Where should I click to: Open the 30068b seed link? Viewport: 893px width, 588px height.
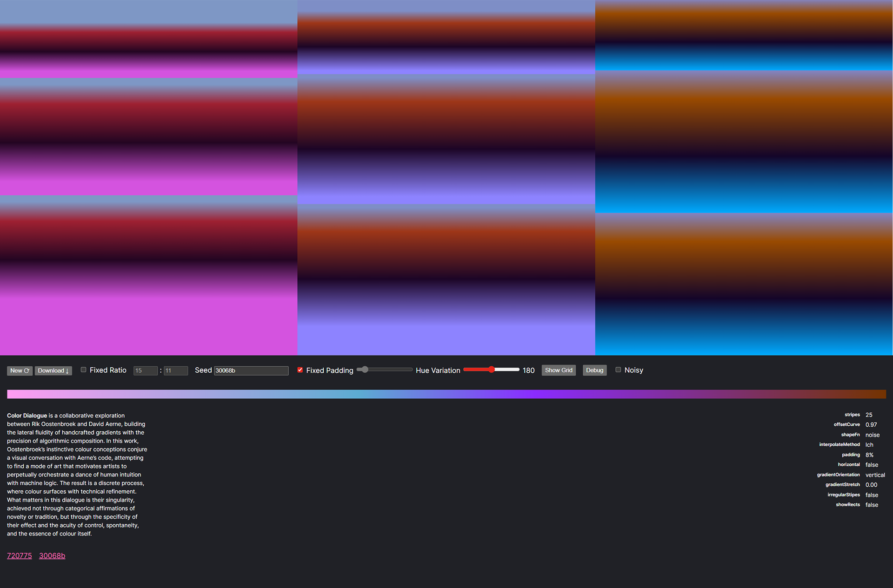(x=52, y=555)
